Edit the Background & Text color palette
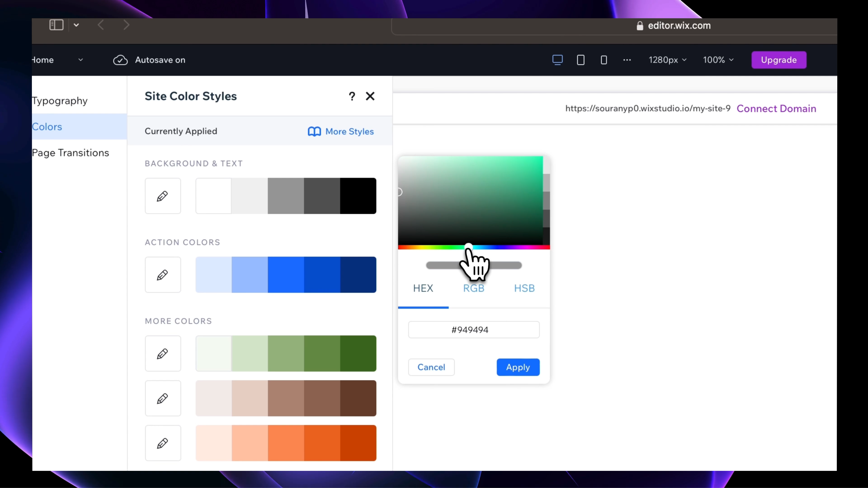 163,196
